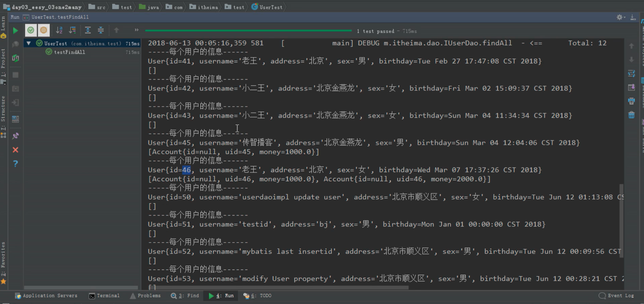
Task: Show more toolbar actions via double chevron
Action: pyautogui.click(x=137, y=30)
